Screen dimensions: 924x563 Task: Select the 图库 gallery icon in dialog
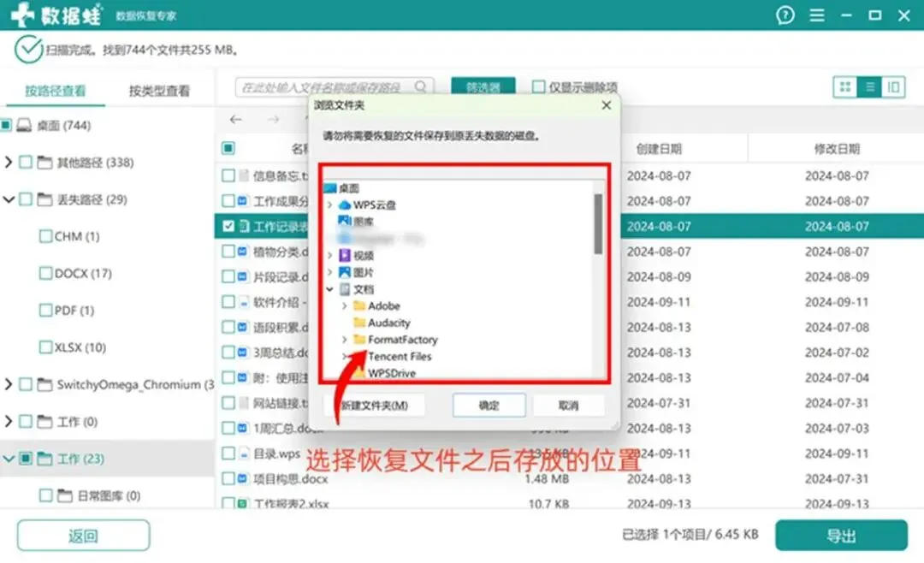click(x=345, y=221)
